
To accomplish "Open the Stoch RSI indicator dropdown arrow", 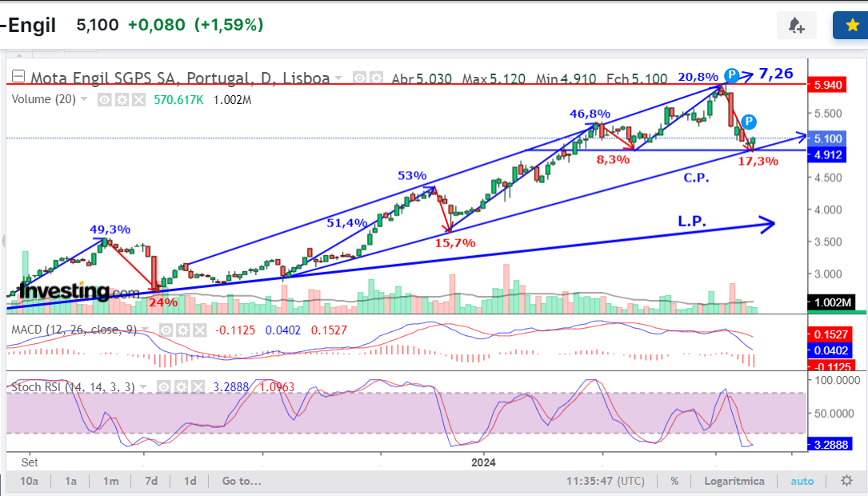I will (143, 387).
